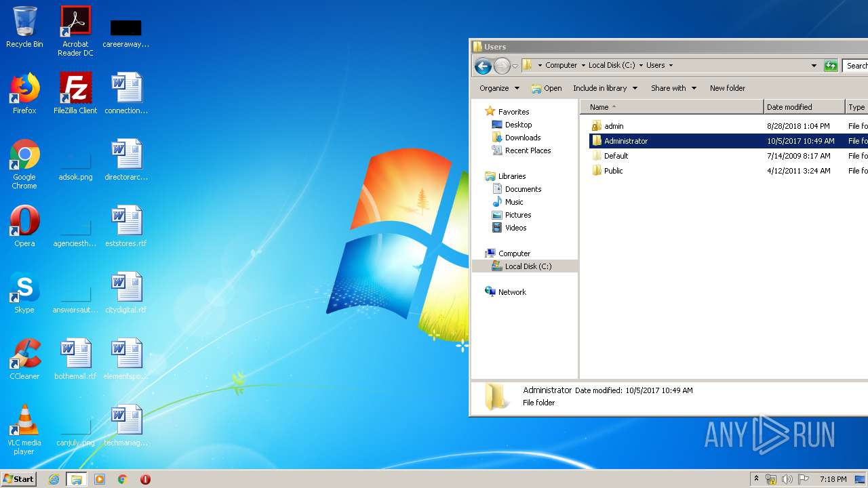Open the recent pages dropdown arrow
Screen dimensions: 868x488
tap(515, 66)
